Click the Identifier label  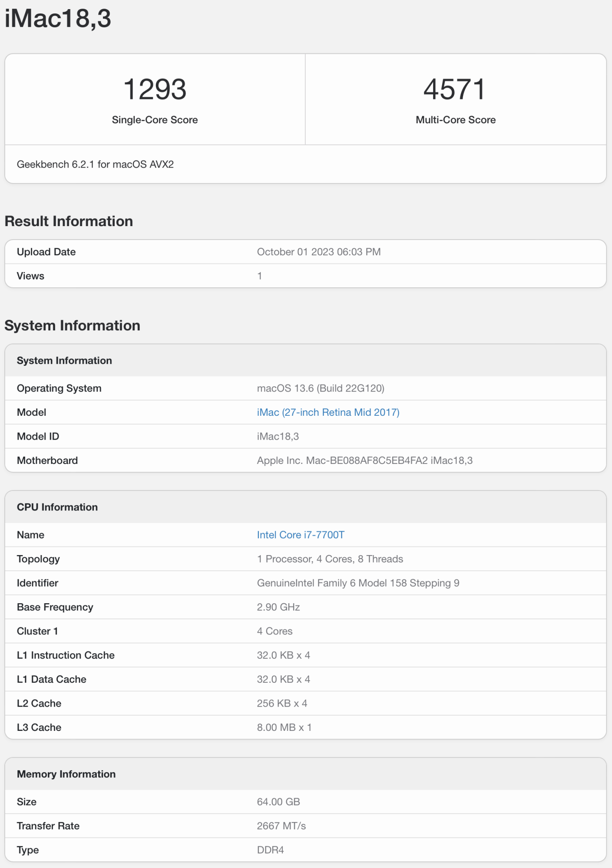(37, 583)
